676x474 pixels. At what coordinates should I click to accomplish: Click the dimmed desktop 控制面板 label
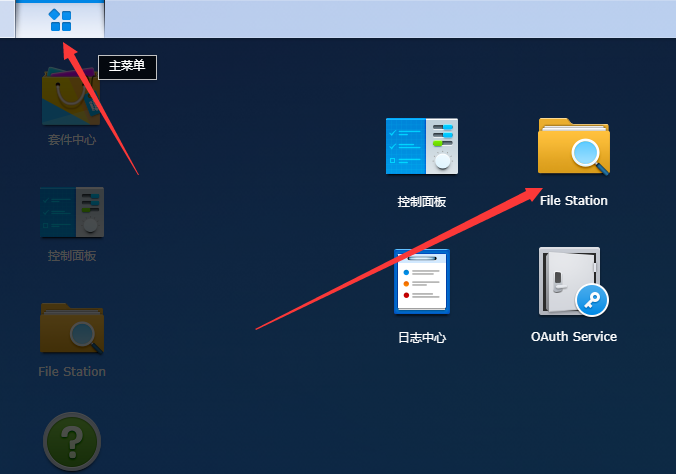tap(72, 256)
